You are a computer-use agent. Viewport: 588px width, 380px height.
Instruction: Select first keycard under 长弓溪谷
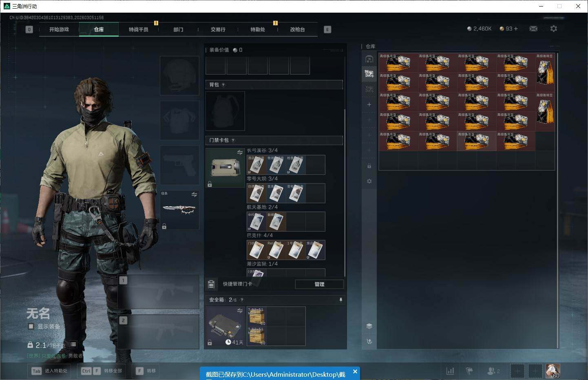pyautogui.click(x=256, y=165)
